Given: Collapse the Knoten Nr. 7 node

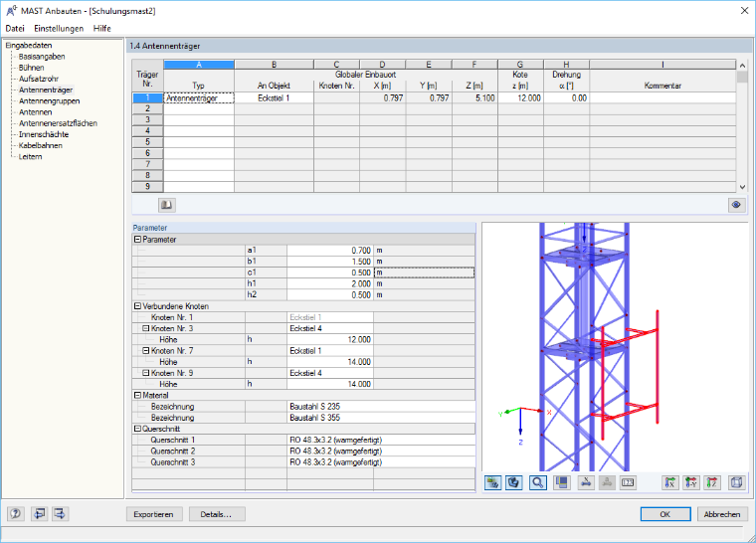Looking at the screenshot, I should point(146,351).
